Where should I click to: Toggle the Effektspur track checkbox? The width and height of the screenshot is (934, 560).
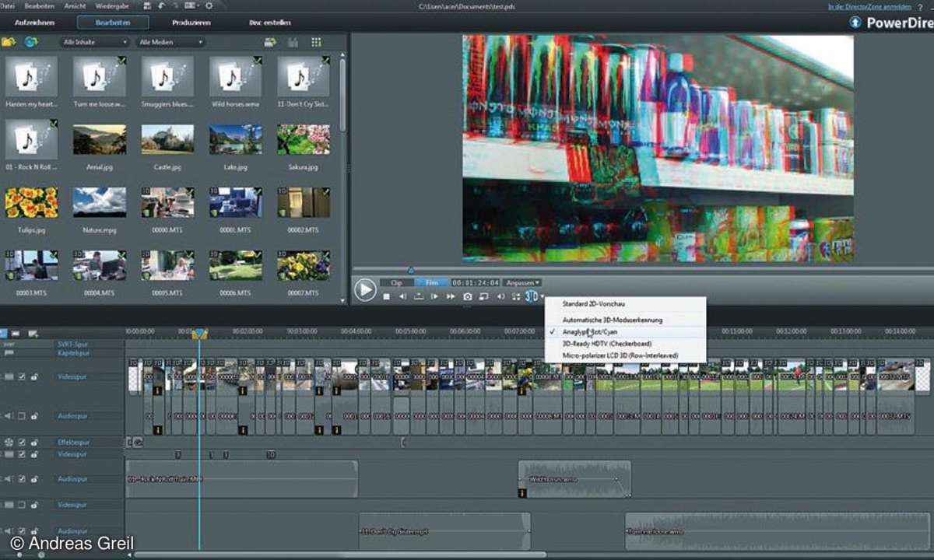pos(22,442)
